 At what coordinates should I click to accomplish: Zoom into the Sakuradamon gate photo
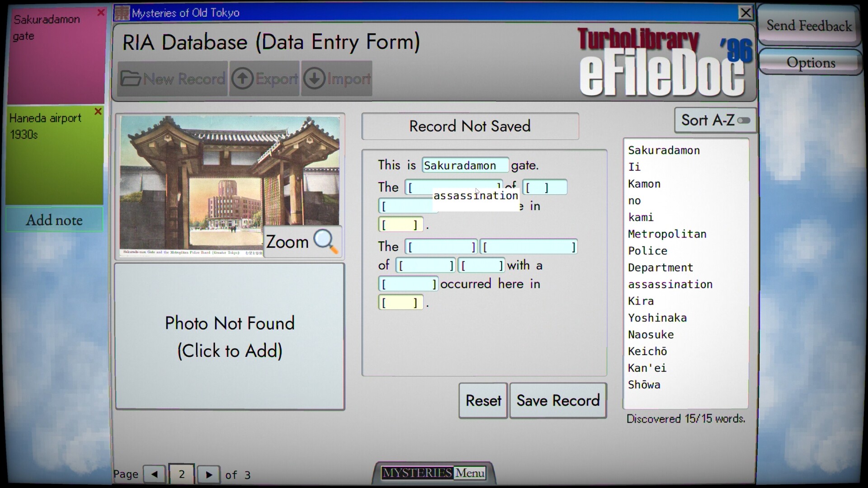302,241
